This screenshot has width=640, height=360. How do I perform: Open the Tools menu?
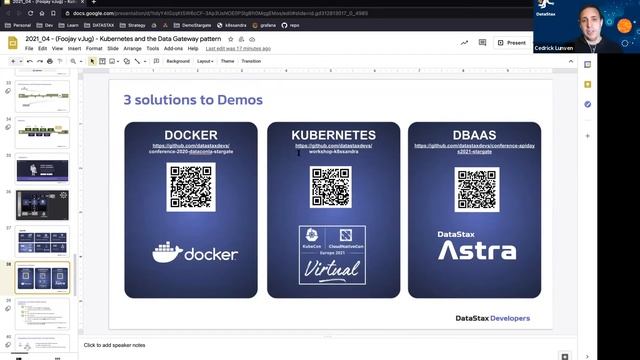point(152,49)
